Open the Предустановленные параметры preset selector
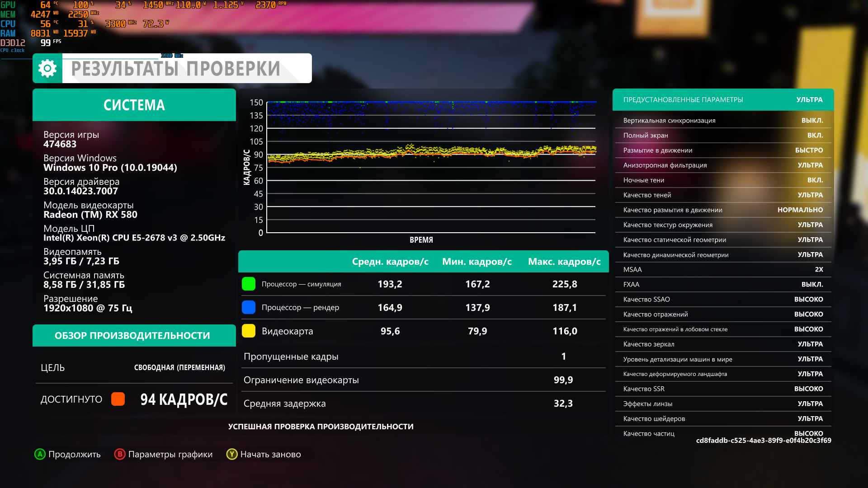The width and height of the screenshot is (868, 488). pyautogui.click(x=723, y=100)
